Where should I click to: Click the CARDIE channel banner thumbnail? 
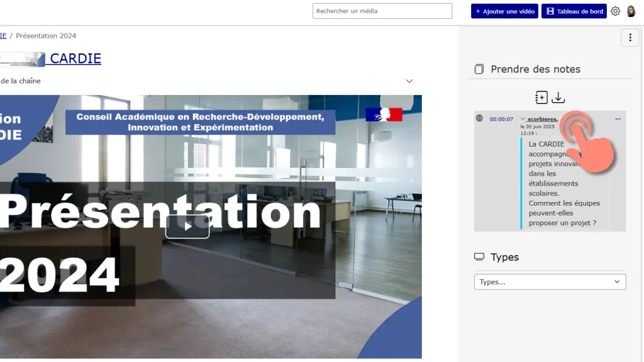click(x=22, y=59)
